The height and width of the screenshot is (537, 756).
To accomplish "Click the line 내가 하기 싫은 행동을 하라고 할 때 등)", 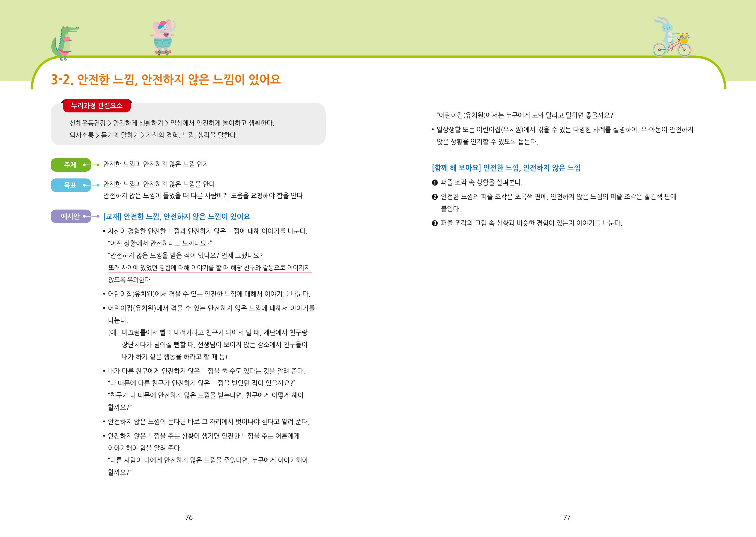I will [175, 357].
